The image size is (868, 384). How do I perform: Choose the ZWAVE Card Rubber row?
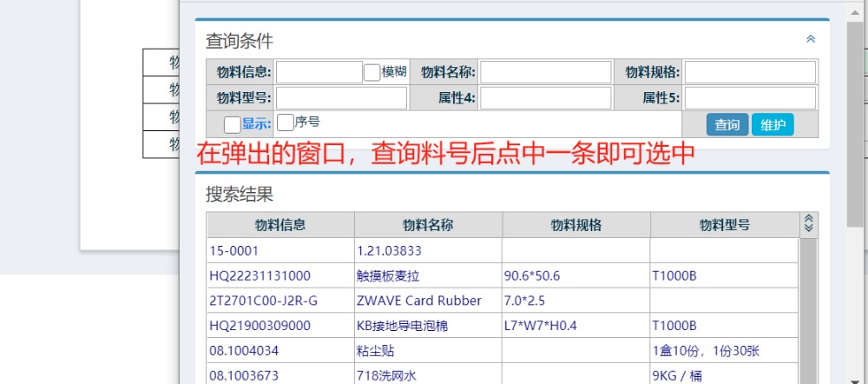(418, 301)
